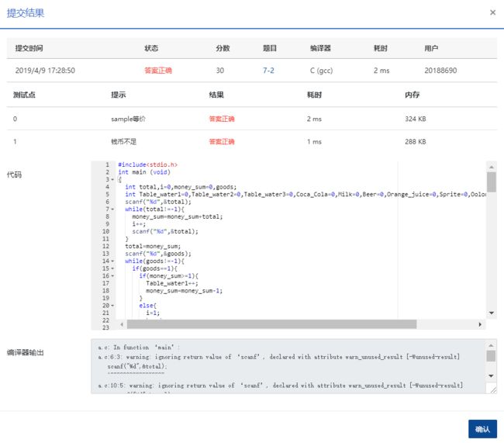Click the 分数 column header
The width and height of the screenshot is (504, 443).
coord(223,48)
